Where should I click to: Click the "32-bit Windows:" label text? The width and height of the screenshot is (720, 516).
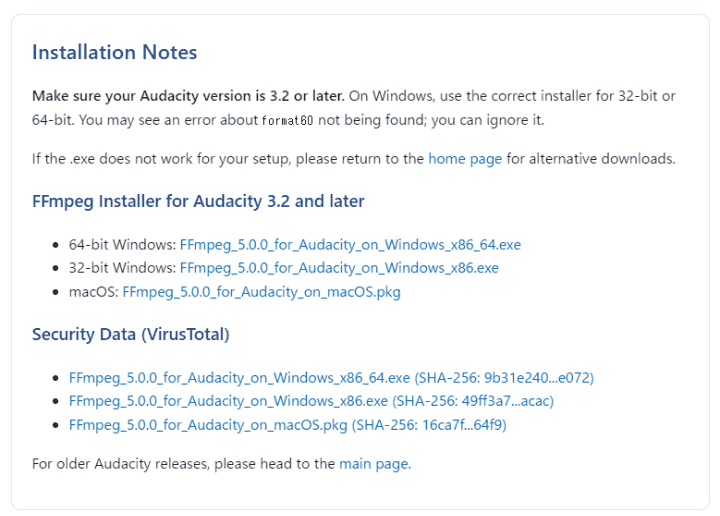(x=122, y=268)
